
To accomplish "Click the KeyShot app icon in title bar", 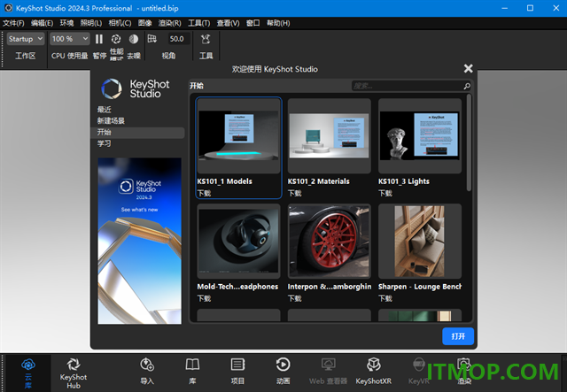I will pos(8,8).
